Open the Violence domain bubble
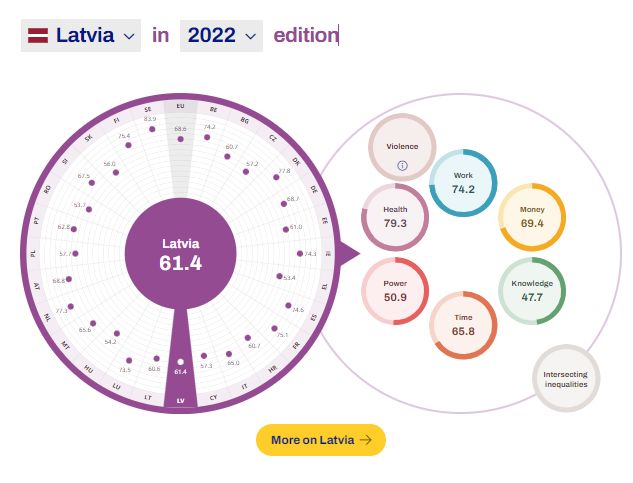The height and width of the screenshot is (483, 633). [402, 147]
